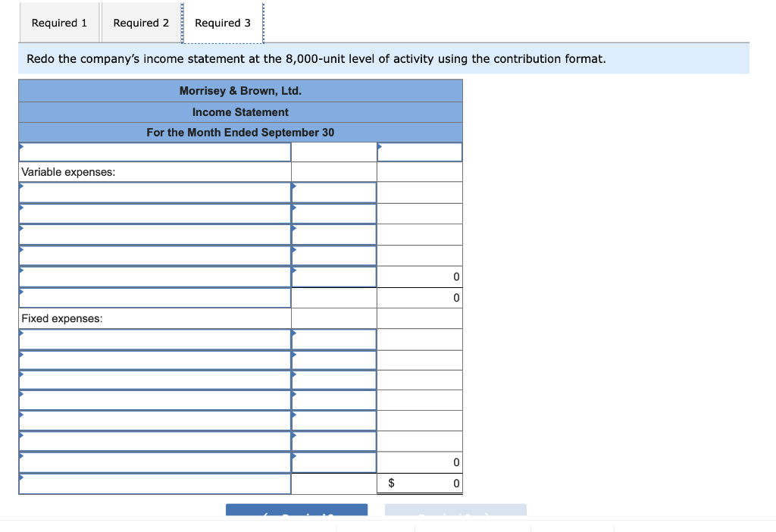Switch to the Required 2 tab

click(x=141, y=23)
